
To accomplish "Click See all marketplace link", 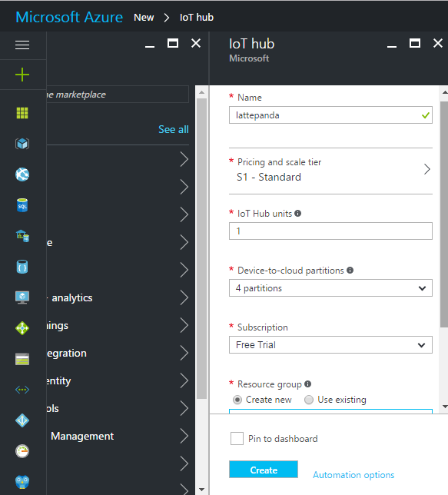I will pos(174,129).
